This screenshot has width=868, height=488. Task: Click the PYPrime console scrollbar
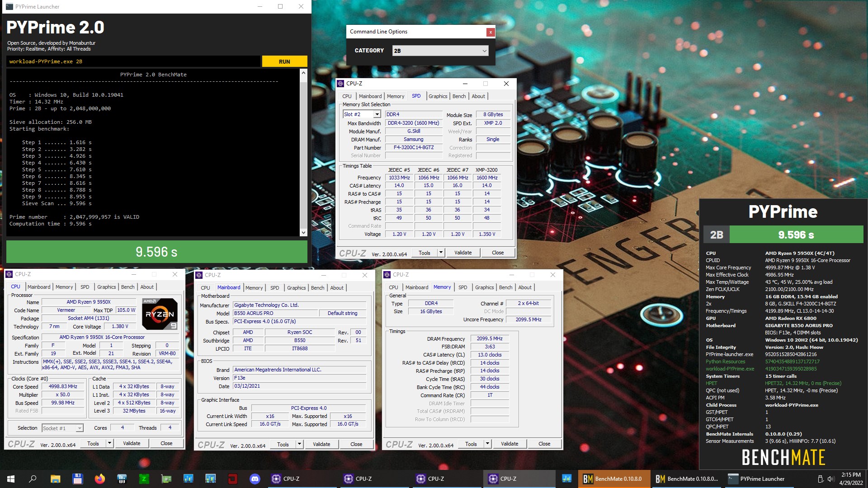[x=304, y=154]
